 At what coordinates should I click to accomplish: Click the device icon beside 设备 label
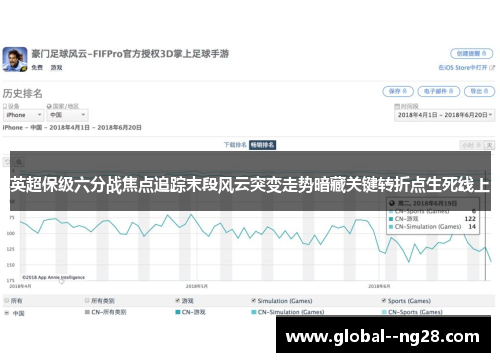click(x=5, y=106)
